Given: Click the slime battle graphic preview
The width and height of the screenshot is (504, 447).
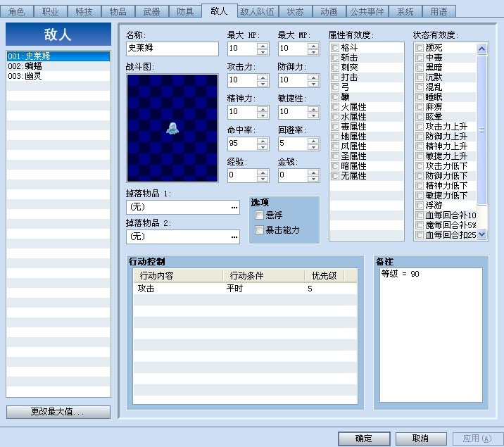Looking at the screenshot, I should pyautogui.click(x=172, y=128).
